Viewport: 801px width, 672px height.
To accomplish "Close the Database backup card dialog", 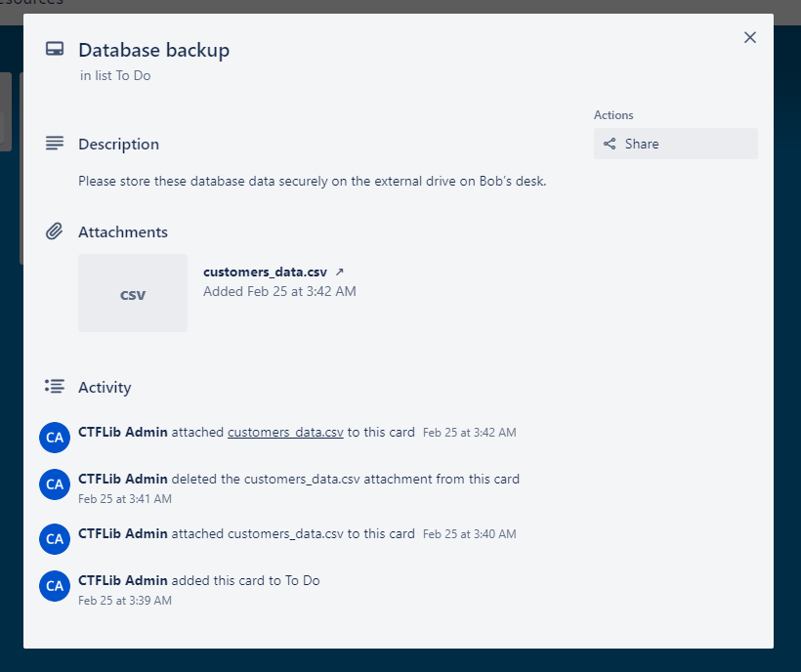I will [x=750, y=37].
